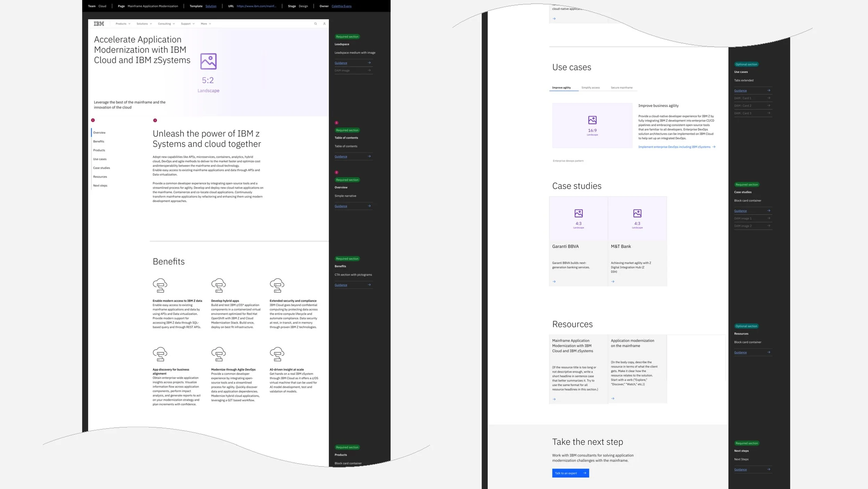Click the arrow on the Garanti BBVA card

(554, 282)
